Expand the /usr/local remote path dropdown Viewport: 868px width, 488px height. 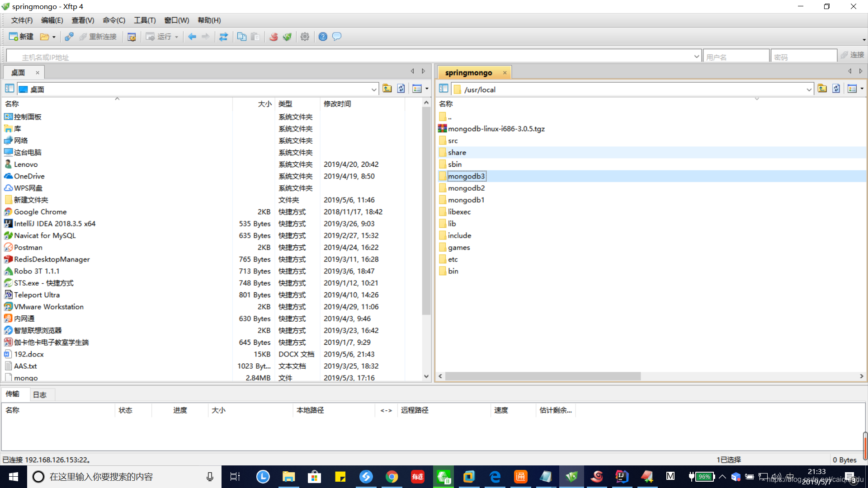[x=809, y=89]
